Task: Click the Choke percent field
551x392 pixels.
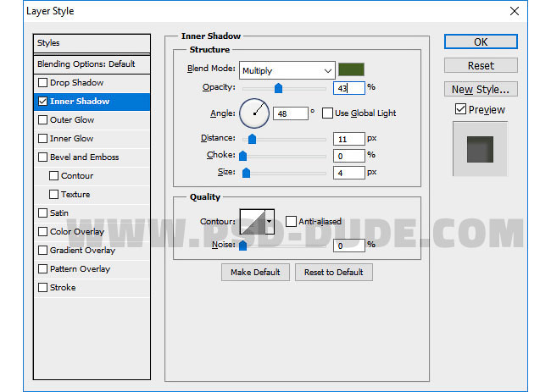Action: [x=349, y=156]
